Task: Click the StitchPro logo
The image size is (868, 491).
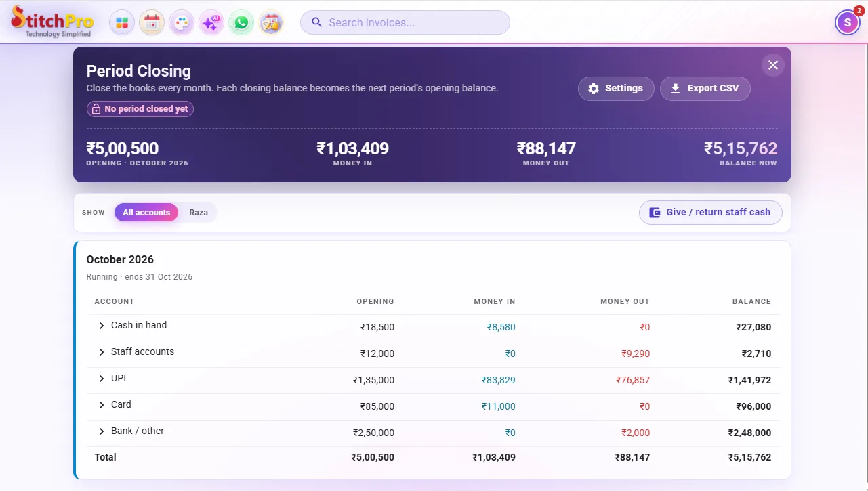Action: (53, 22)
